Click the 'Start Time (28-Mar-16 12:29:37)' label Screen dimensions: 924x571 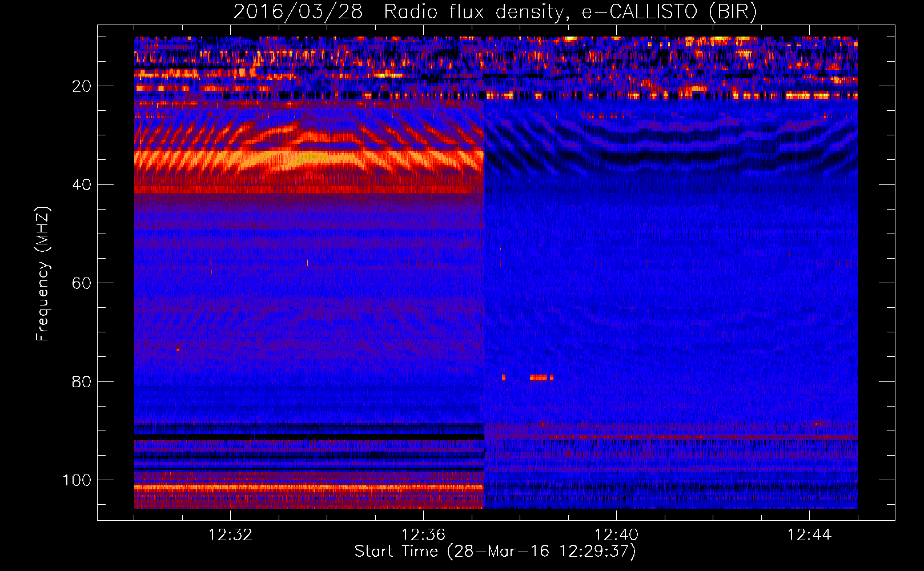[x=495, y=552]
